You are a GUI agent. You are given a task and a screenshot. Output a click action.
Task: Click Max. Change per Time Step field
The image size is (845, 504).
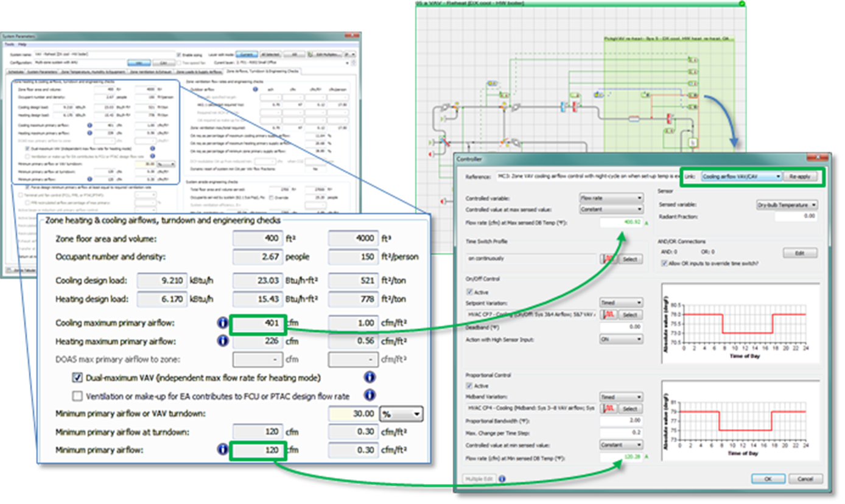(x=621, y=433)
